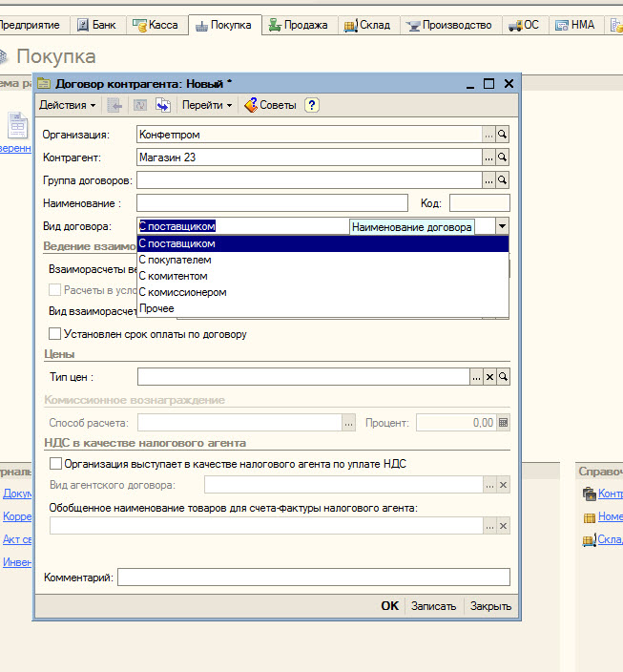This screenshot has width=623, height=672.
Task: Enable Установлен срок оплаты по договору checkbox
Action: (54, 334)
